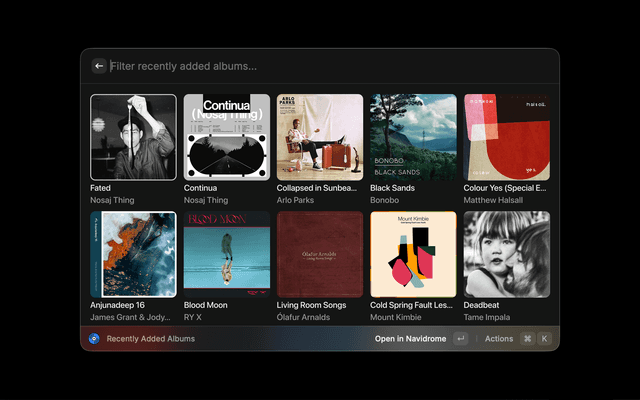Viewport: 640px width, 400px height.
Task: Click the Tame Impala artist name
Action: [x=489, y=317]
